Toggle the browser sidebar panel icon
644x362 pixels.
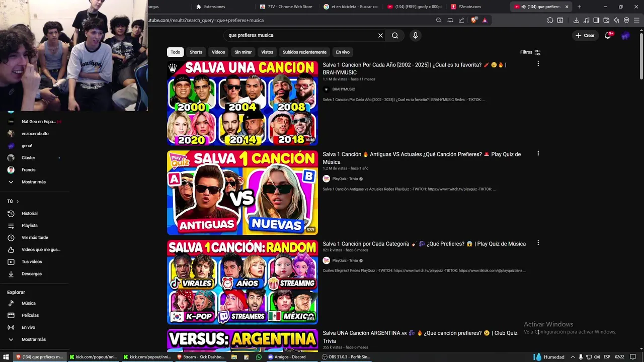(x=596, y=20)
